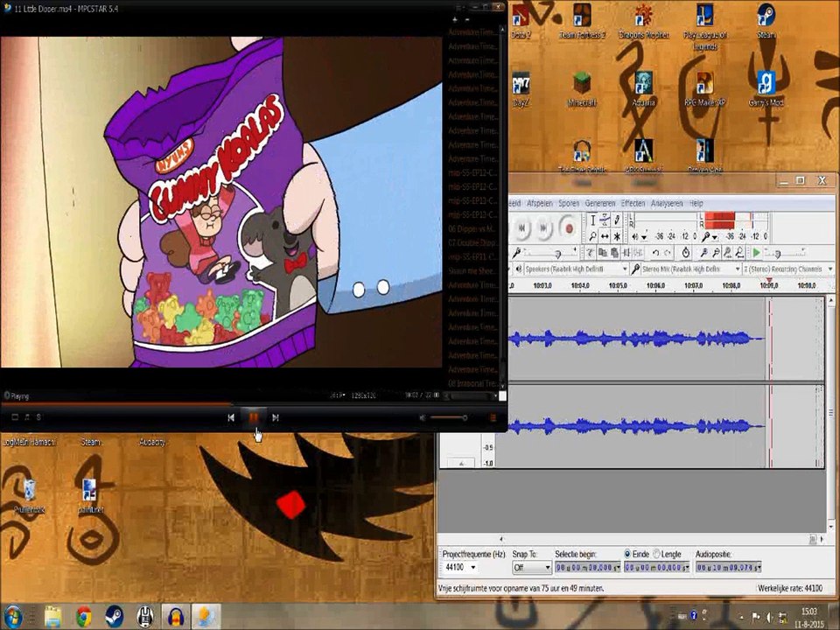Adjust Audacity input volume microphone slider
This screenshot has width=840, height=630.
(x=550, y=253)
